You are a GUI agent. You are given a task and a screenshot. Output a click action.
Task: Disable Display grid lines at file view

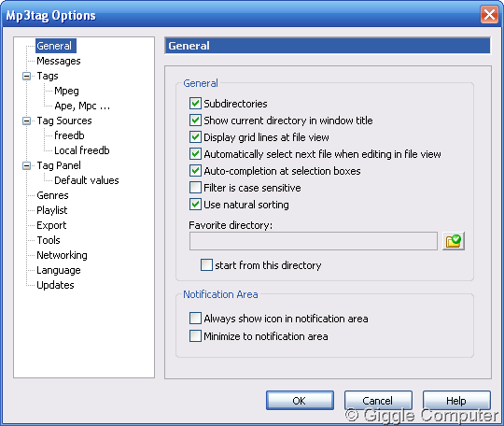195,137
